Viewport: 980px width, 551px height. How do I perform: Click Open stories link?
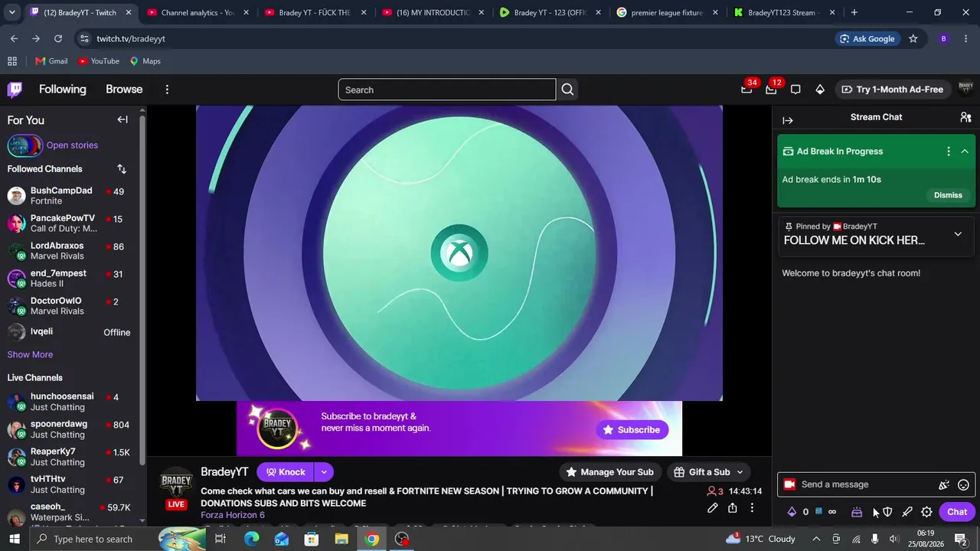point(72,145)
